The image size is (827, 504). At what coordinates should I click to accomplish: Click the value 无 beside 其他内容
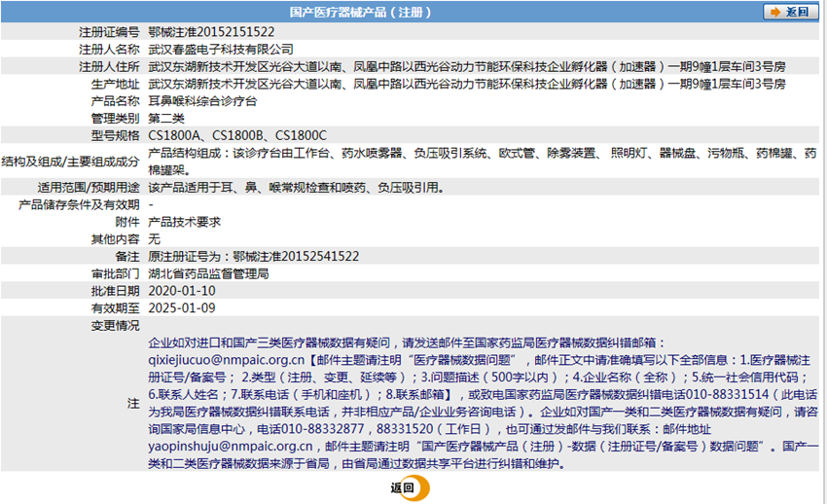click(x=154, y=239)
